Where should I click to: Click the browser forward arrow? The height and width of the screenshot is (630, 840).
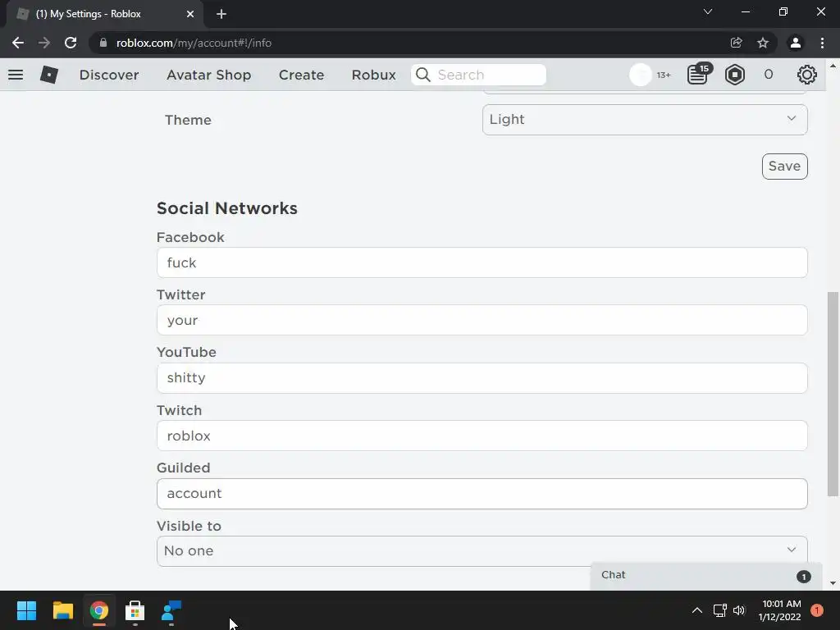tap(44, 43)
